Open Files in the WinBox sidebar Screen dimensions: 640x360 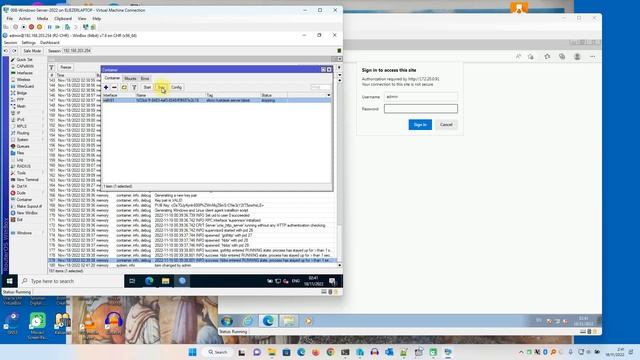click(20, 153)
